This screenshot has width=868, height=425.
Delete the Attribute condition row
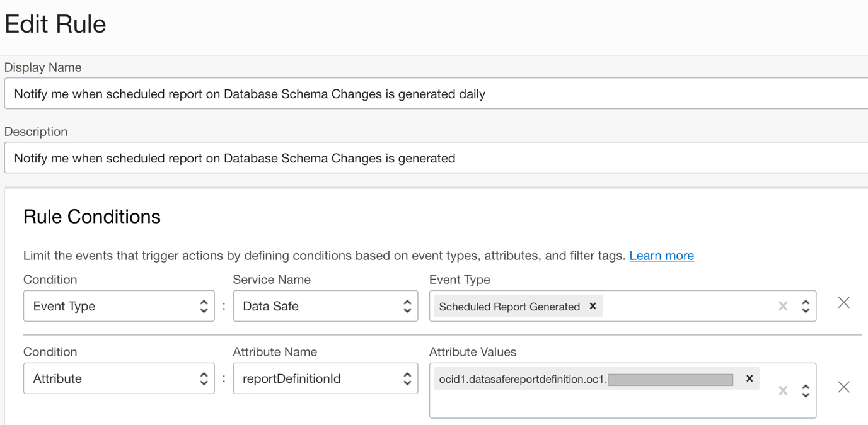pyautogui.click(x=843, y=387)
